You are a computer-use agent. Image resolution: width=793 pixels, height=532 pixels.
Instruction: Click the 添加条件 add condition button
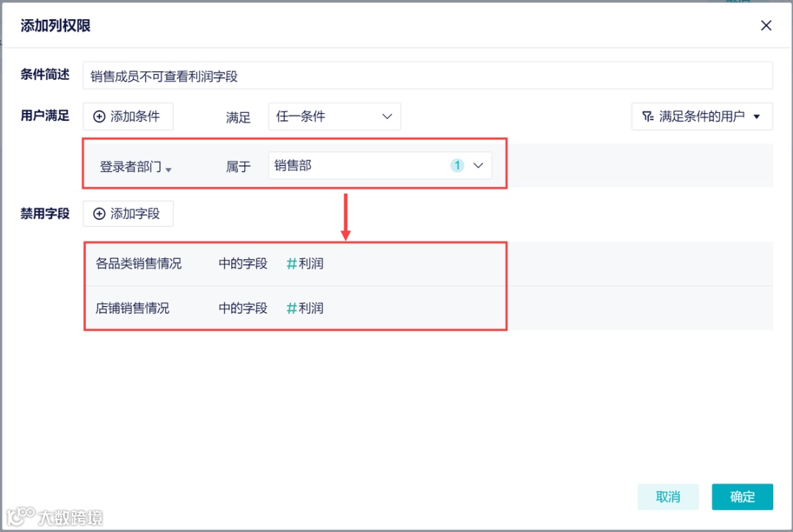[128, 116]
